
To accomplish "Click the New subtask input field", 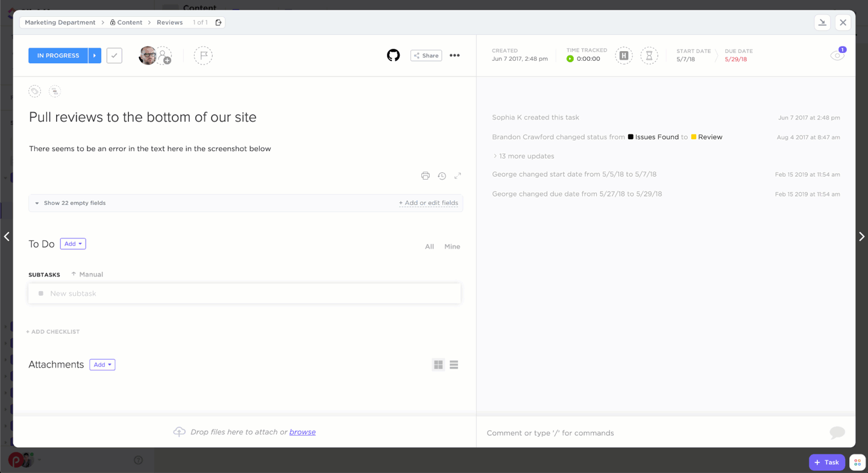I will pyautogui.click(x=244, y=293).
